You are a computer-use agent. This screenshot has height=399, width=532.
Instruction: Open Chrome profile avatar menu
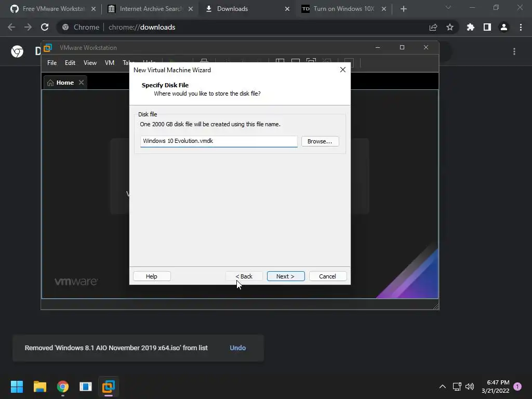(x=504, y=27)
